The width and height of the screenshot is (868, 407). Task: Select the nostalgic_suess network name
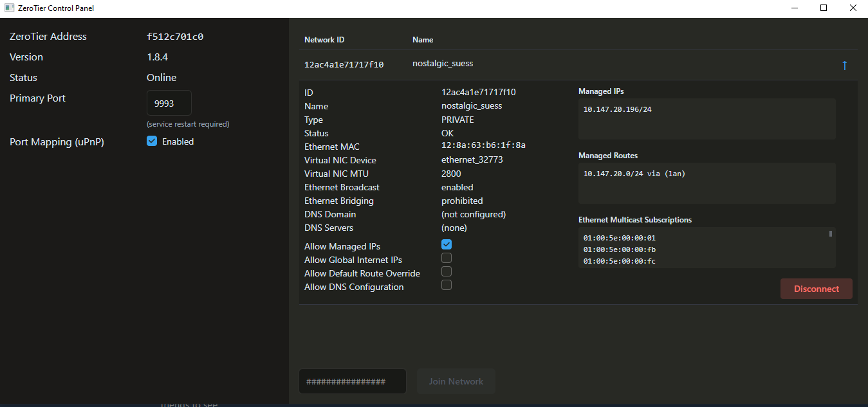tap(443, 64)
